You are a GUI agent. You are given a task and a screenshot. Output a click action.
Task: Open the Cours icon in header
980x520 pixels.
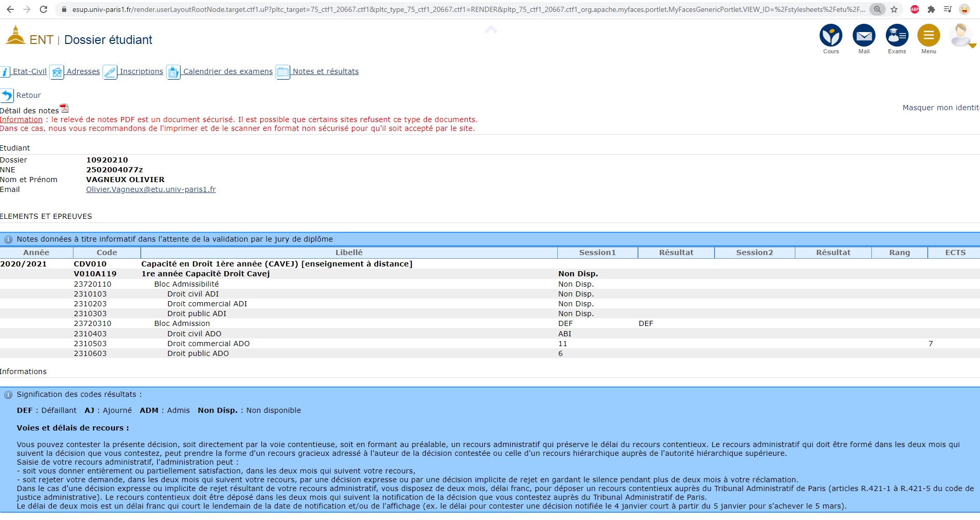(x=830, y=36)
